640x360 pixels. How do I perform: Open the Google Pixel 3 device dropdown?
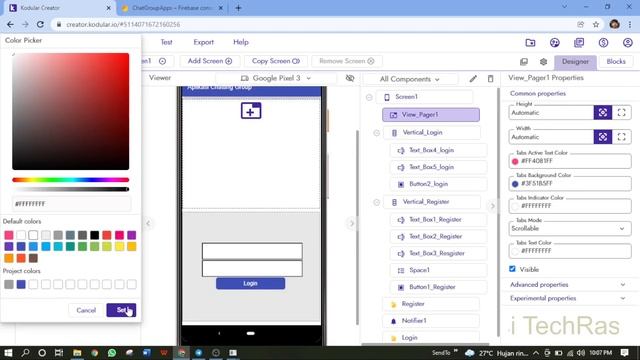click(x=276, y=78)
